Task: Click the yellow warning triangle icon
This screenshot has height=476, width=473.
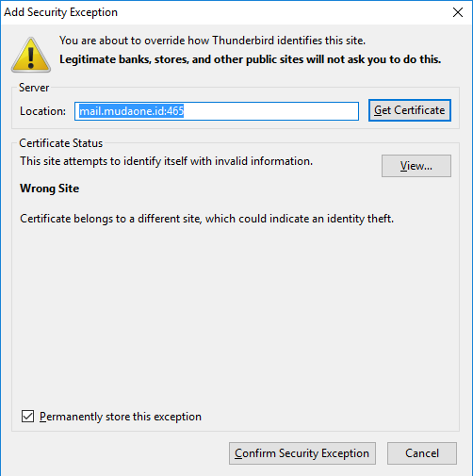Action: point(31,55)
